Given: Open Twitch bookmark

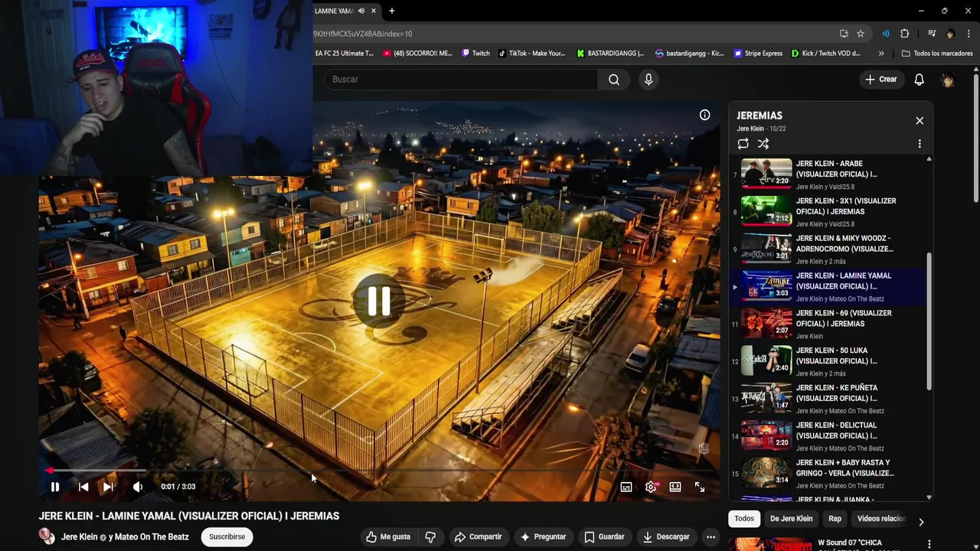Looking at the screenshot, I should [x=475, y=54].
